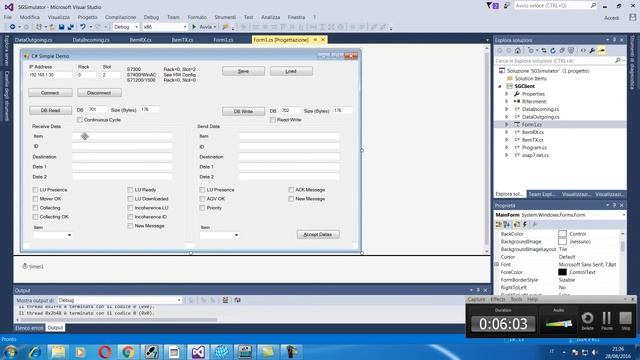Click the Delete icon in the recorder
The width and height of the screenshot is (640, 360).
pos(587,319)
